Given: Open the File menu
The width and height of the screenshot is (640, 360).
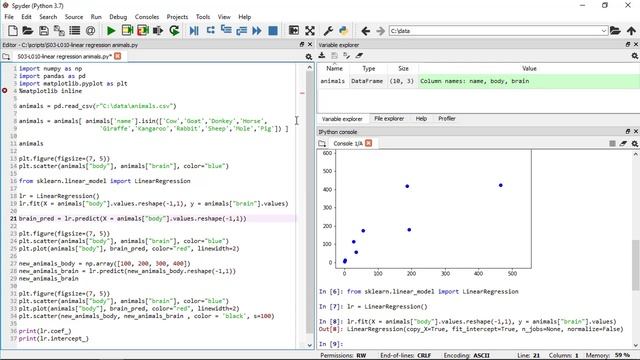Looking at the screenshot, I should click(x=9, y=17).
